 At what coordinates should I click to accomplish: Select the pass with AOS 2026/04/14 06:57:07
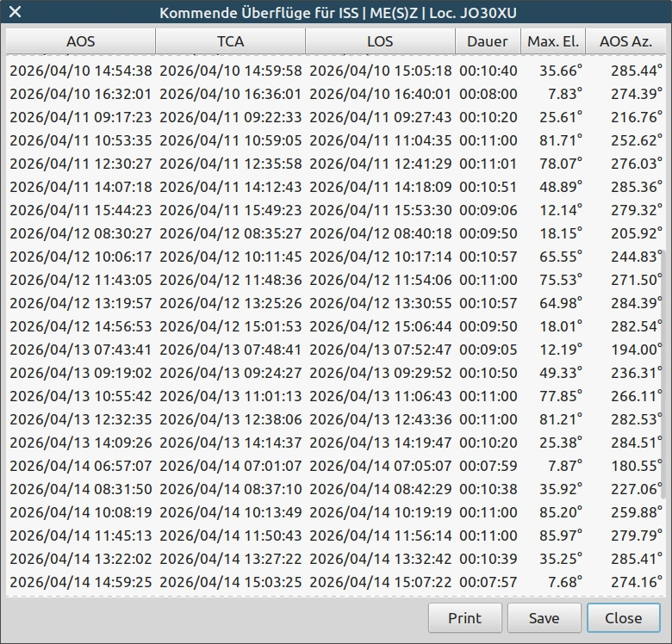(x=80, y=466)
